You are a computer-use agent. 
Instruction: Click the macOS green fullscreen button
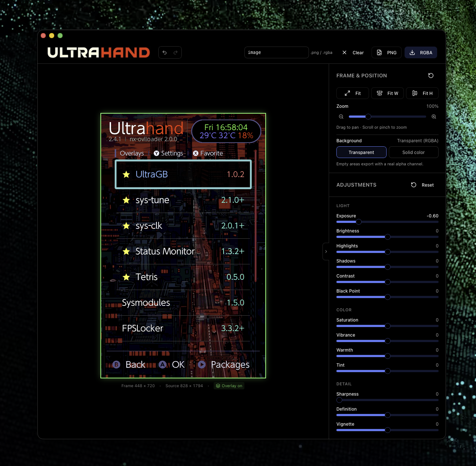coord(60,36)
